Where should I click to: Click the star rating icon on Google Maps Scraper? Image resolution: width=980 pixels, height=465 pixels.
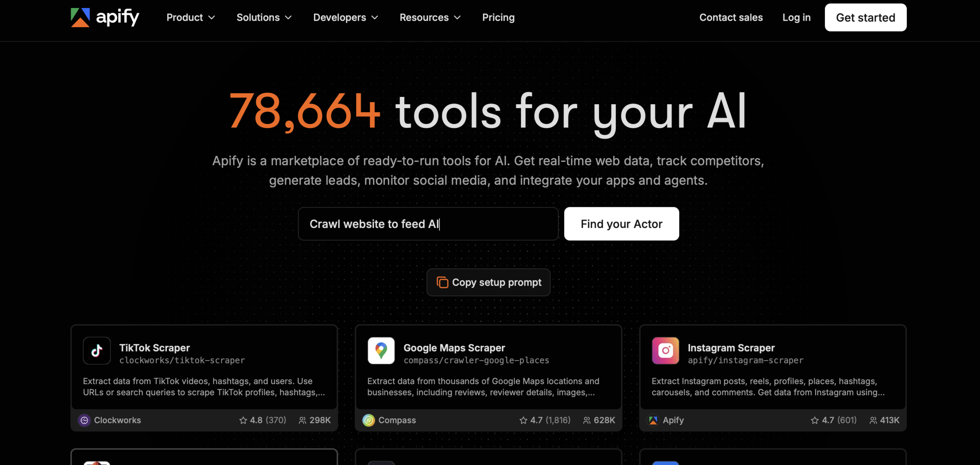[x=523, y=420]
